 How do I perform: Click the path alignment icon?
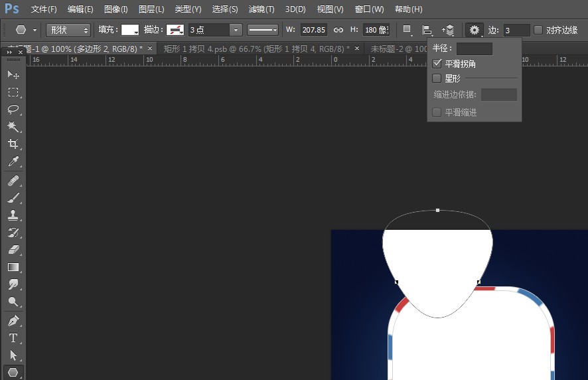427,30
